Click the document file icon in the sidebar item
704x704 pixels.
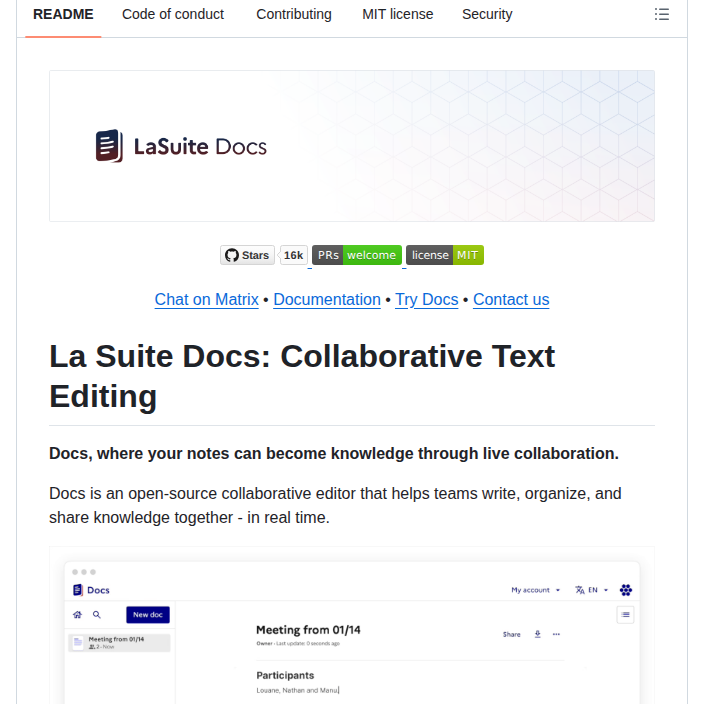[x=78, y=642]
